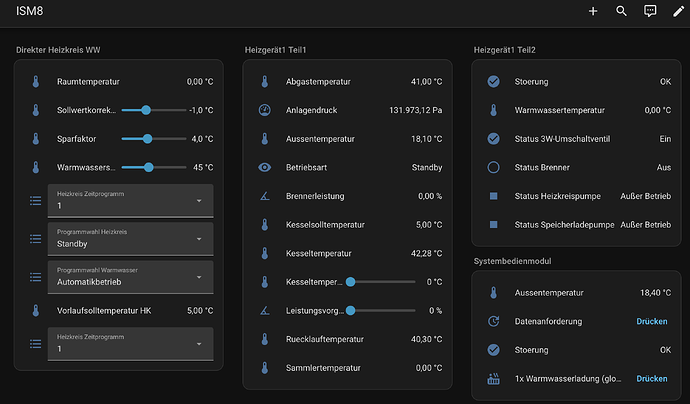
Task: Click thermometer icon beside Abgastemperatur
Action: coord(264,81)
